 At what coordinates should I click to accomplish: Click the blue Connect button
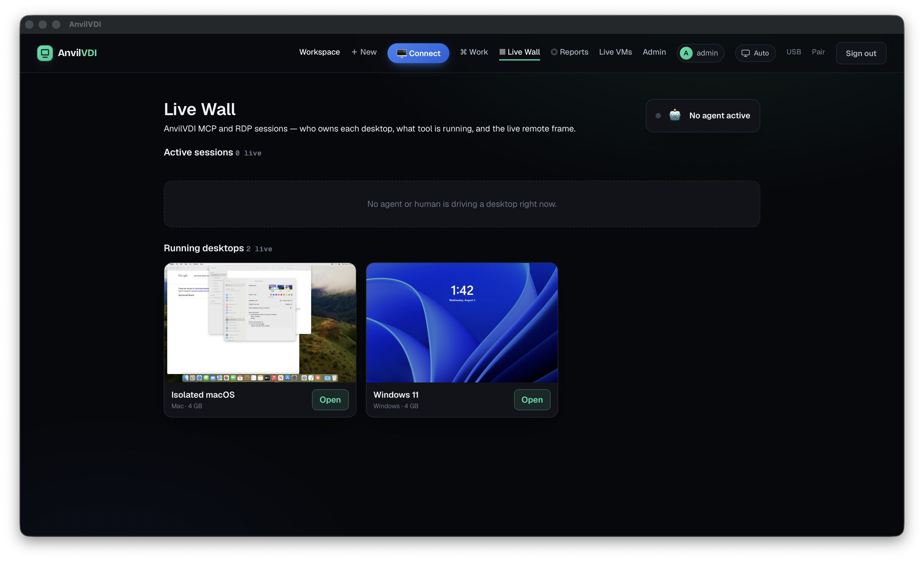418,53
